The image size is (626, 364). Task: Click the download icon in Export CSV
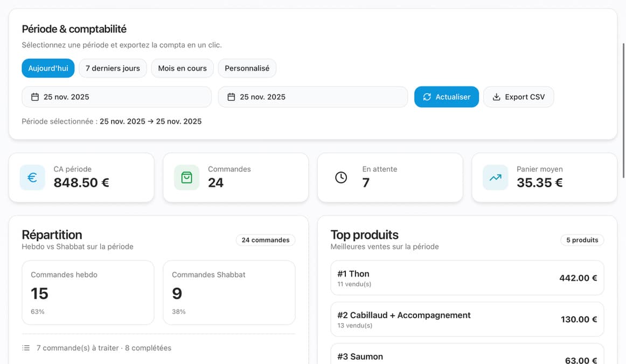coord(496,97)
